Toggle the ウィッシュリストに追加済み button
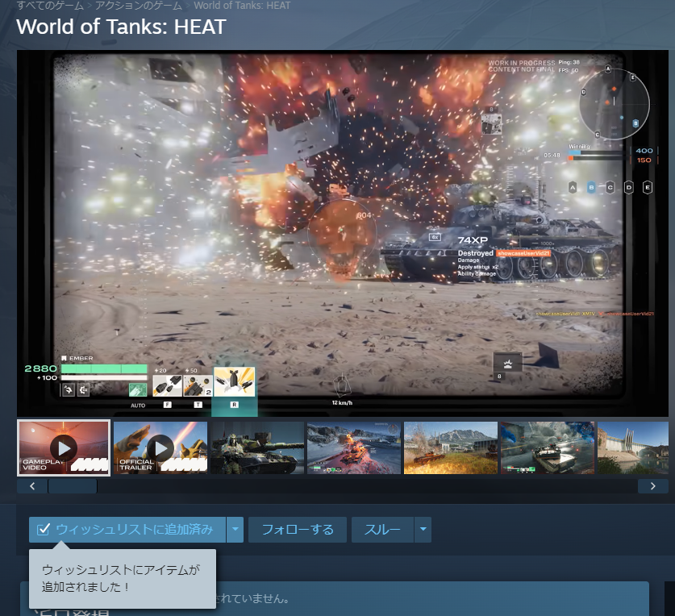Image resolution: width=675 pixels, height=616 pixels. 127,530
